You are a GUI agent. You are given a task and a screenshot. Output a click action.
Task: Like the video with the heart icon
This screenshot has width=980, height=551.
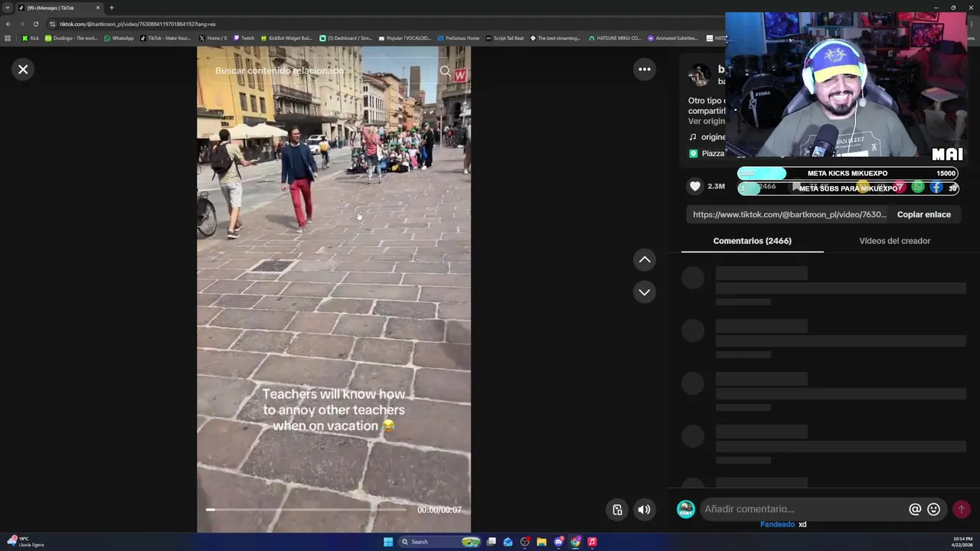[x=695, y=186]
